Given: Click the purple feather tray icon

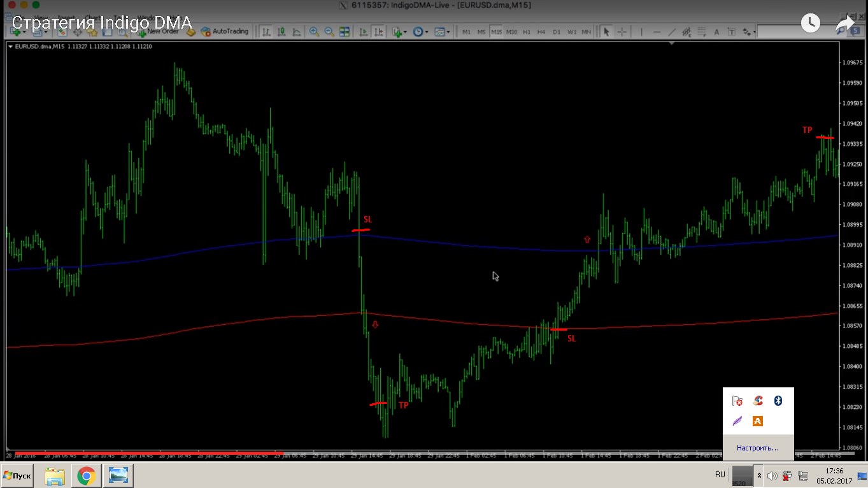Looking at the screenshot, I should tap(737, 421).
